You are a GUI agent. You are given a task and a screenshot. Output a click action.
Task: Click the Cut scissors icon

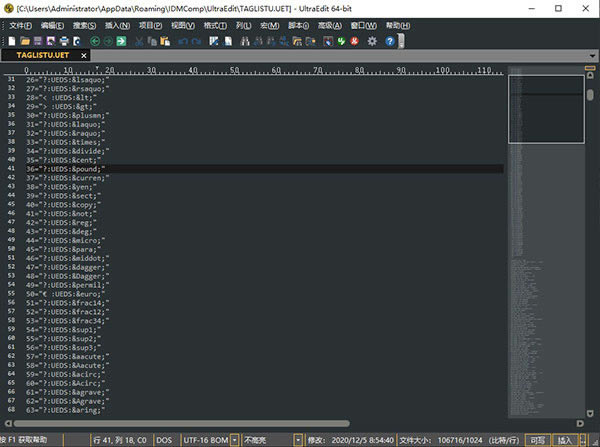pos(138,41)
